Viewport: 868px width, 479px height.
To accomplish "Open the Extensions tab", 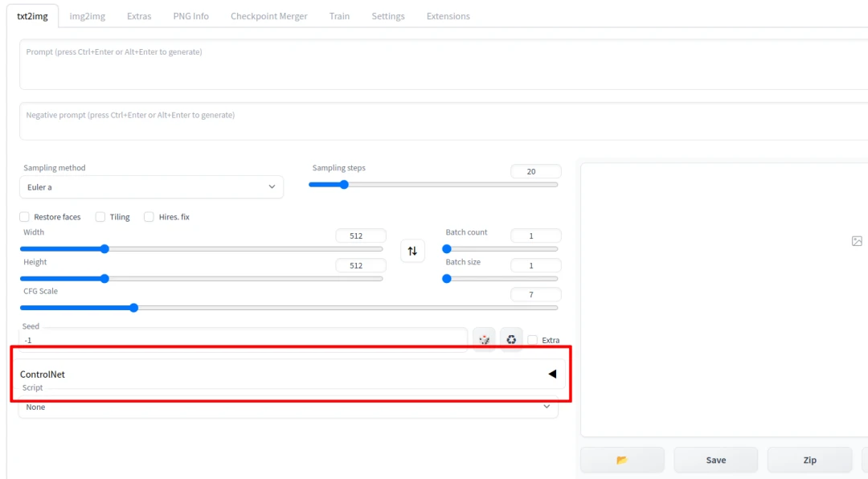I will 448,16.
